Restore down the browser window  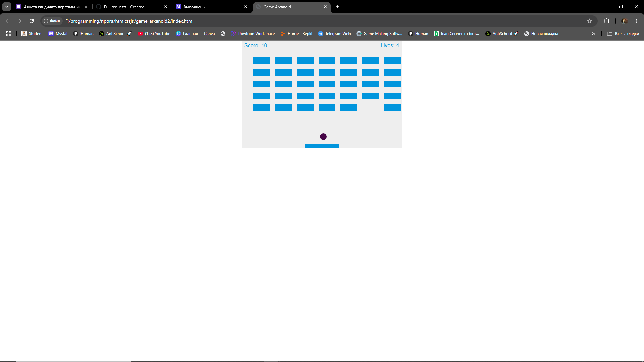621,7
